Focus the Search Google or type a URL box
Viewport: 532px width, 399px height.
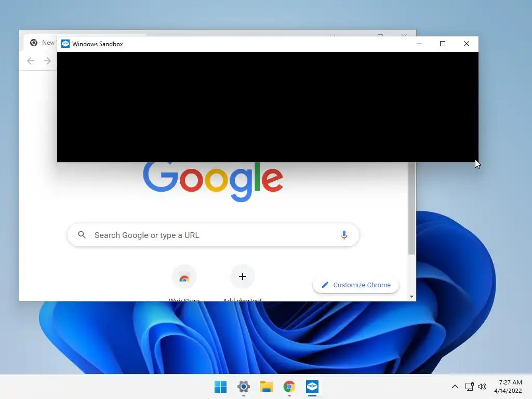(213, 235)
